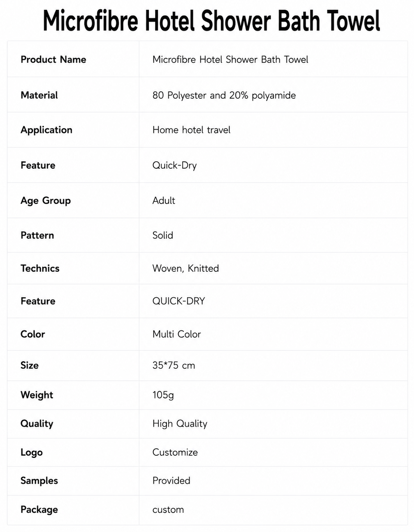Click the 105g weight value
Image resolution: width=414 pixels, height=532 pixels.
click(x=163, y=395)
